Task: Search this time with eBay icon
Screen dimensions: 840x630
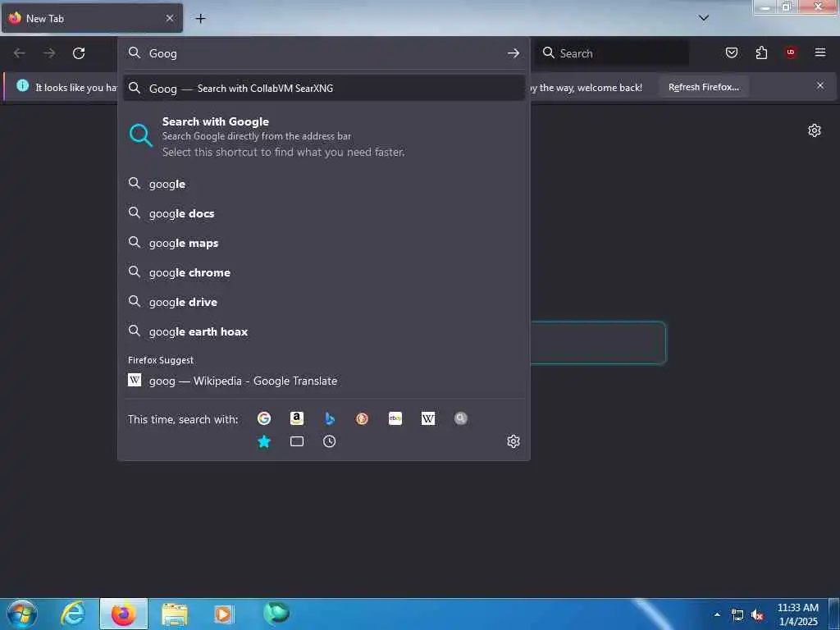Action: 395,418
